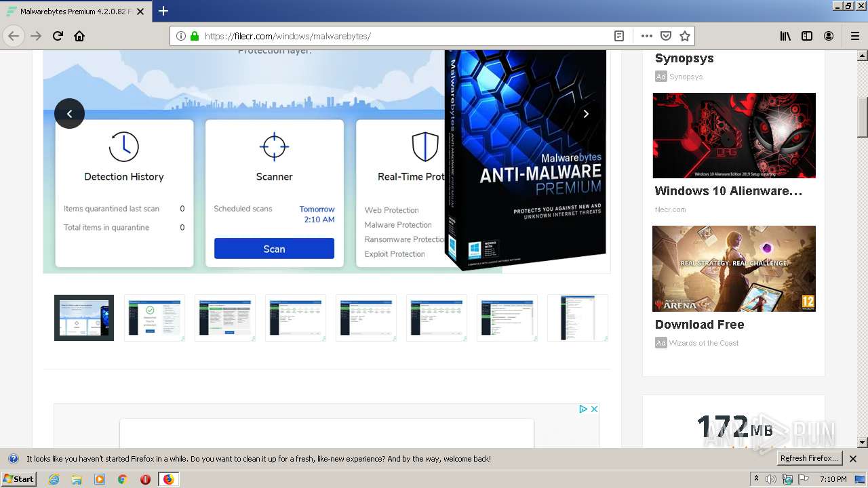Reload the current page
Image resolution: width=868 pixels, height=488 pixels.
tap(58, 36)
